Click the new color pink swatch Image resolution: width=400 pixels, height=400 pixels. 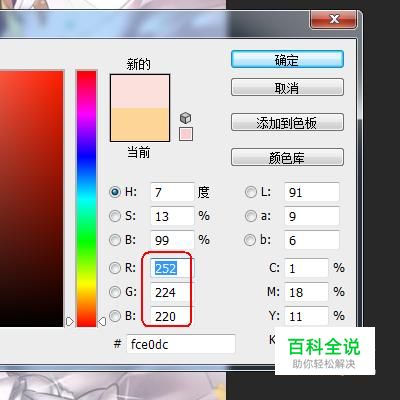click(x=140, y=91)
